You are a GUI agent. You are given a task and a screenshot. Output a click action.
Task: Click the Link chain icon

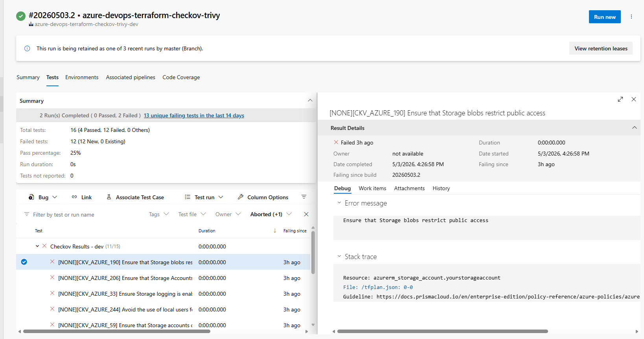click(74, 197)
